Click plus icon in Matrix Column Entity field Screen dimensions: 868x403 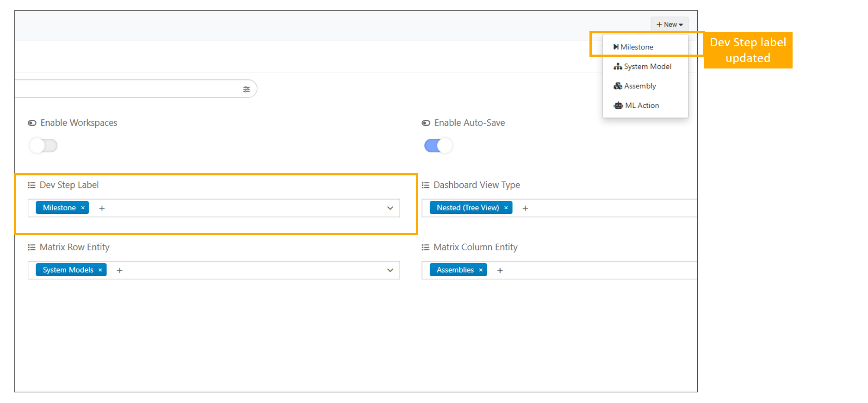[500, 270]
